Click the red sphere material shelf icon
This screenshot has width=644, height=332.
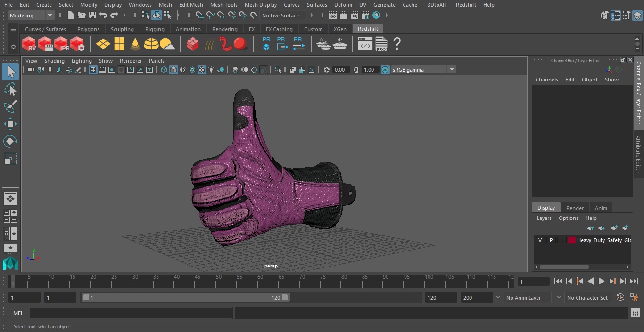pyautogui.click(x=240, y=44)
